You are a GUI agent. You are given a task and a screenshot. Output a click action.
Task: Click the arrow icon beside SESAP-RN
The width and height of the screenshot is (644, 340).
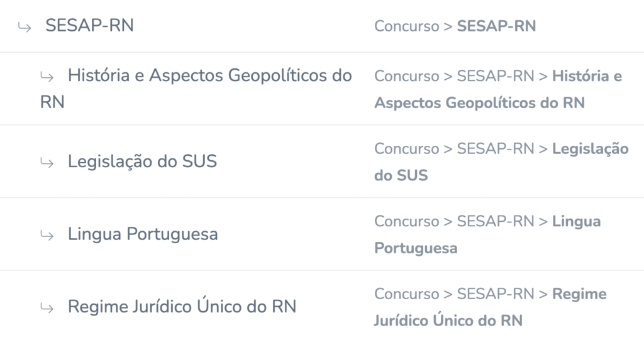(25, 28)
